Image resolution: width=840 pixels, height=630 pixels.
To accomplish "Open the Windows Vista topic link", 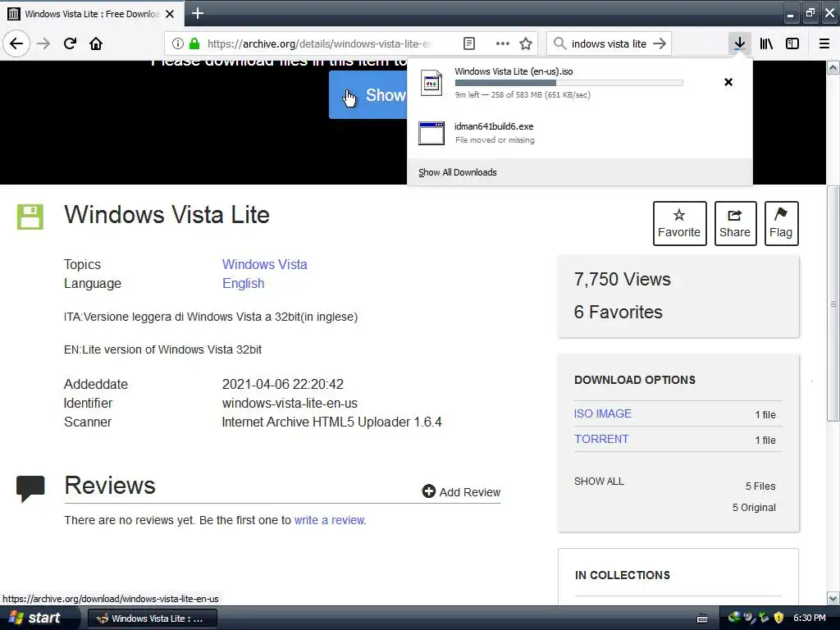I will click(x=265, y=264).
